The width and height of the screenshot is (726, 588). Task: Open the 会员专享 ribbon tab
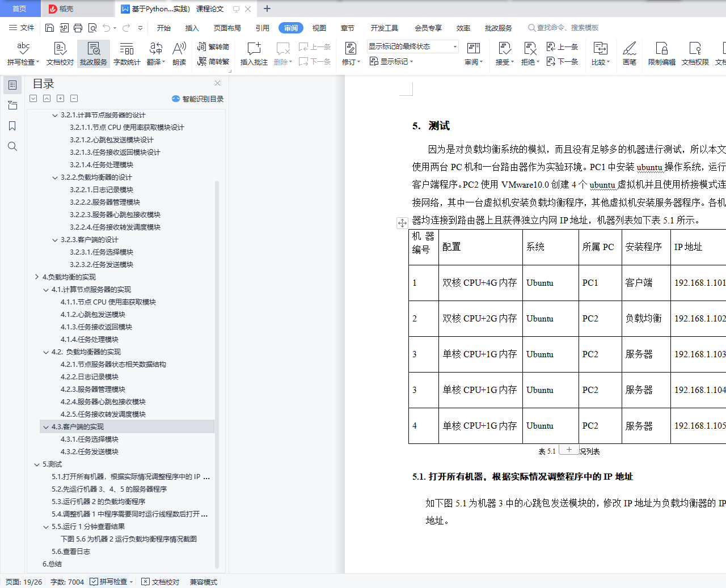coord(428,28)
